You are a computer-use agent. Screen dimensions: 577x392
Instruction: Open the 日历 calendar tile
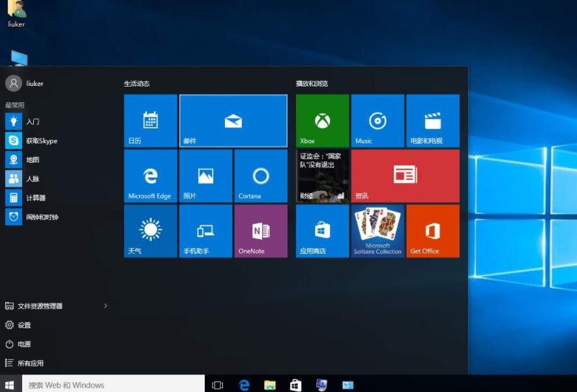click(x=150, y=120)
